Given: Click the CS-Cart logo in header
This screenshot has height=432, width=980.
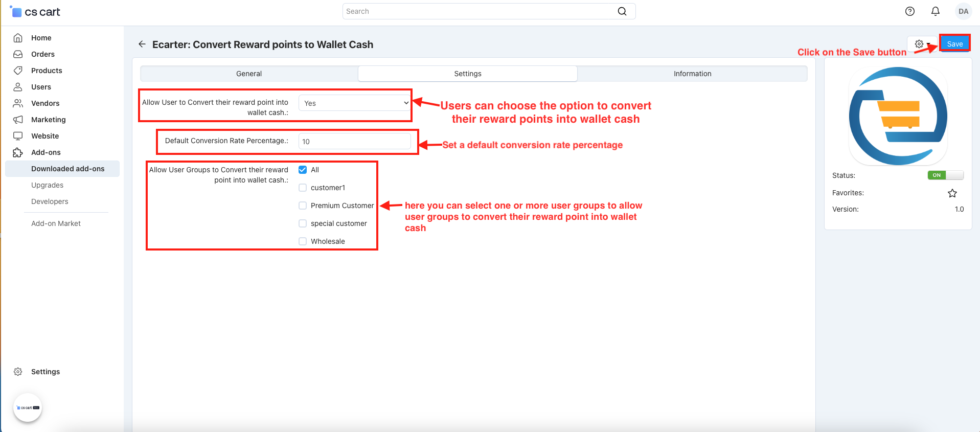Looking at the screenshot, I should click(35, 12).
